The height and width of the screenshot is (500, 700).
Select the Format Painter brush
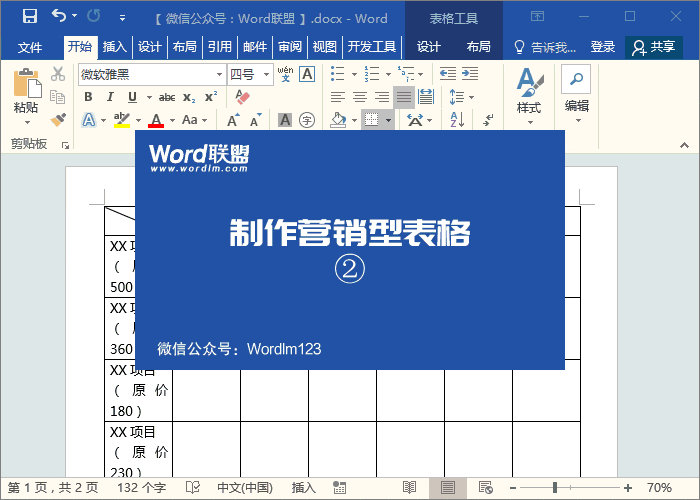[58, 120]
